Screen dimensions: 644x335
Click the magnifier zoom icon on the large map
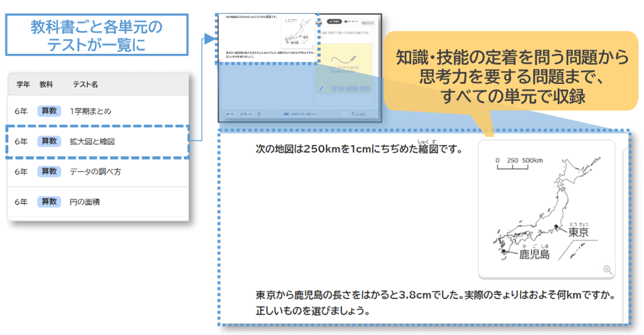click(607, 270)
